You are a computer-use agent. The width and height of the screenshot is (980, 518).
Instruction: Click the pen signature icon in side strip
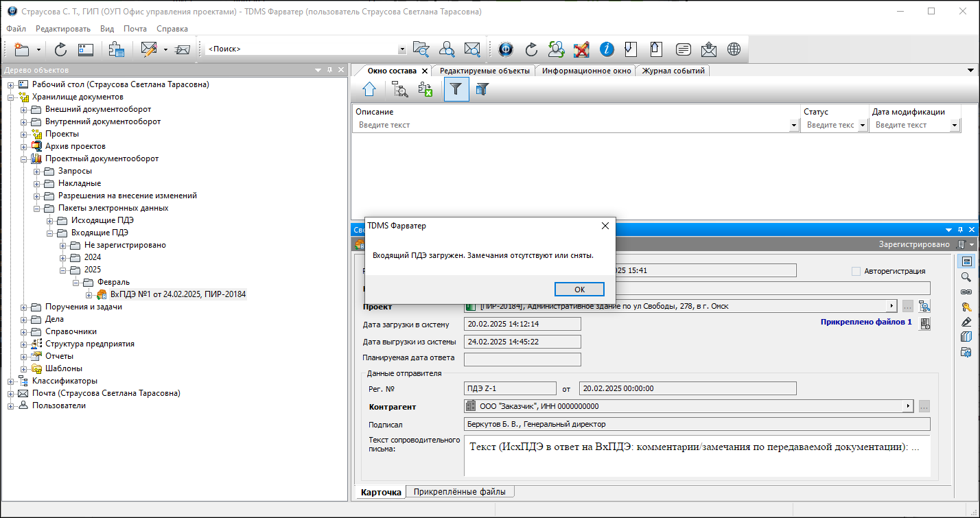(966, 322)
